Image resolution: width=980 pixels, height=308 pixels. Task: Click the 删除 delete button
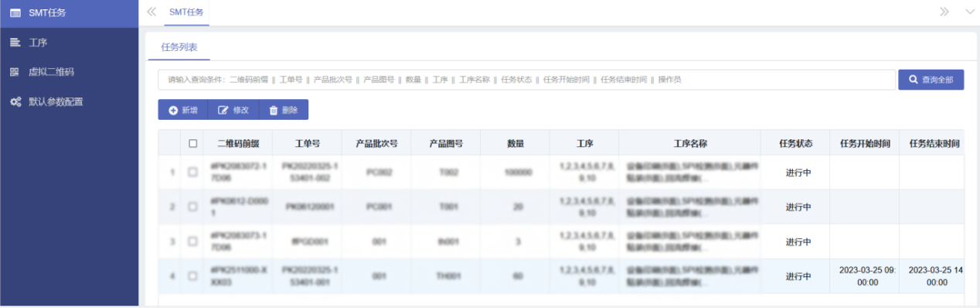(284, 110)
